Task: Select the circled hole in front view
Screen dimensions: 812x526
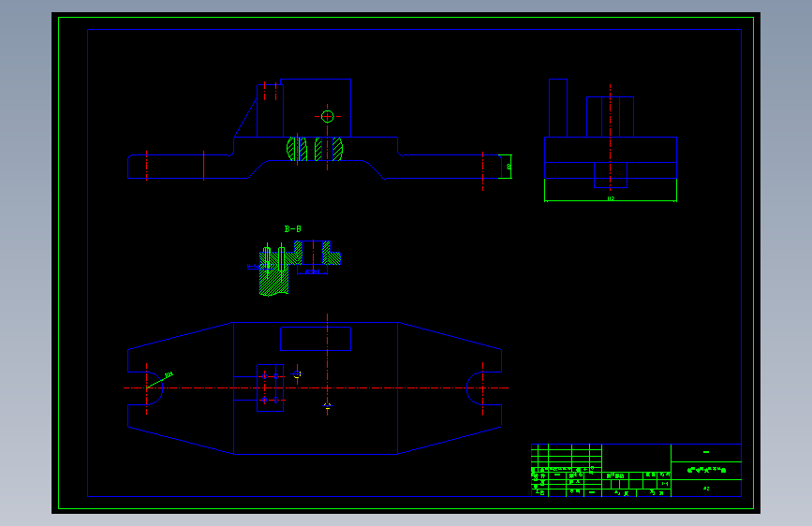Action: 327,116
